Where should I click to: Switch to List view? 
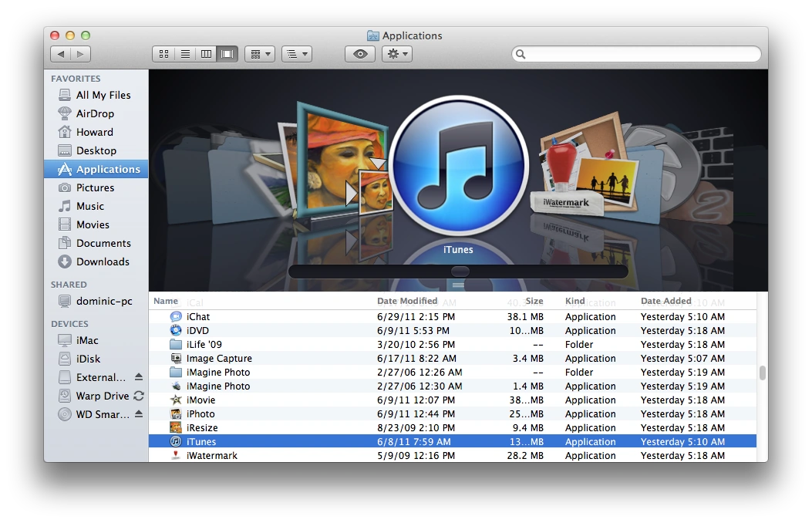pos(185,54)
